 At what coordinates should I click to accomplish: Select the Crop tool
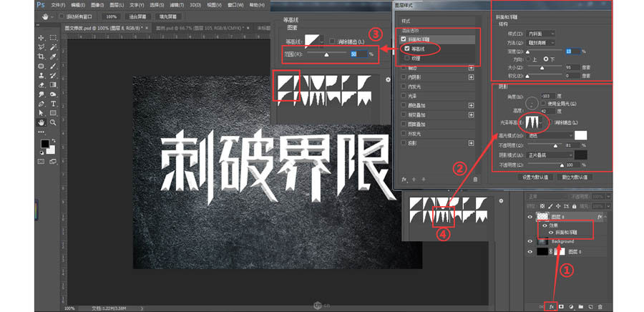pos(41,57)
